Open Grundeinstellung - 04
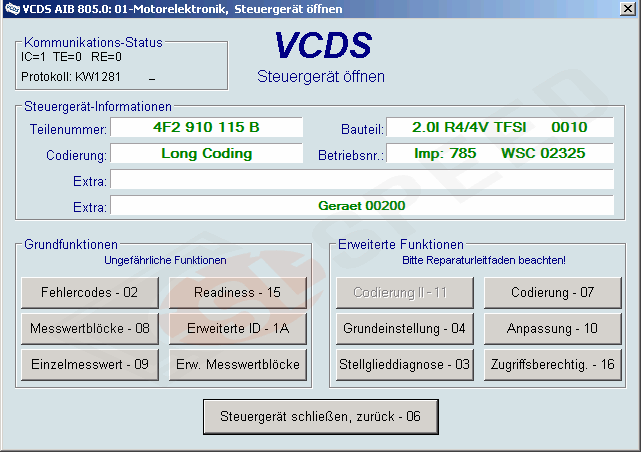The image size is (641, 455). pyautogui.click(x=405, y=329)
